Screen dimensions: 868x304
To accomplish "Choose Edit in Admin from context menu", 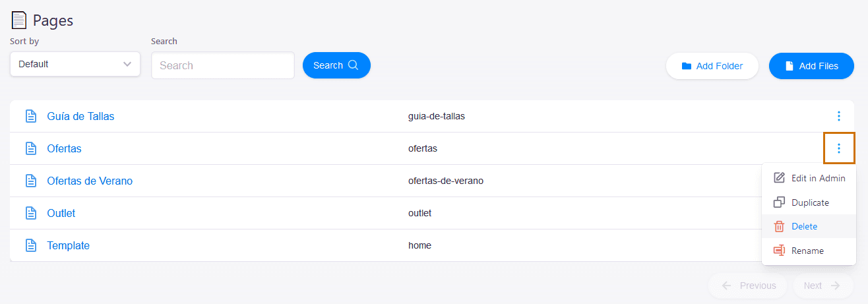I will [809, 178].
